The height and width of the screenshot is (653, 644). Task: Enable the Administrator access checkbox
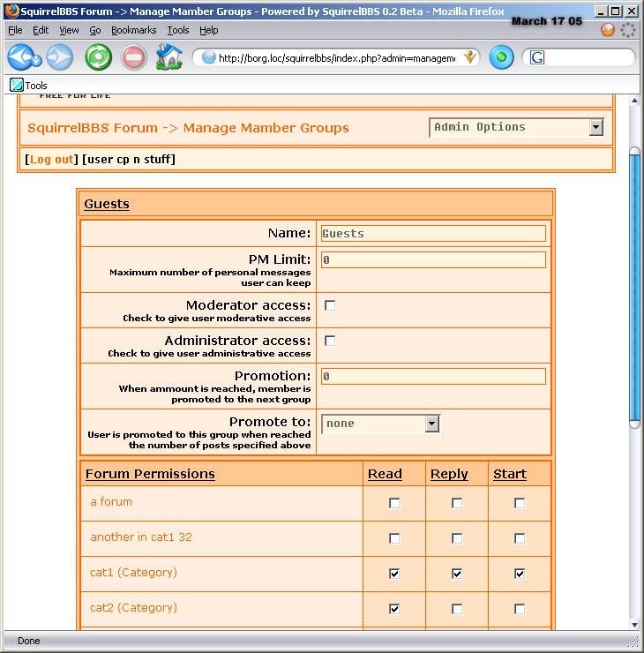click(330, 341)
